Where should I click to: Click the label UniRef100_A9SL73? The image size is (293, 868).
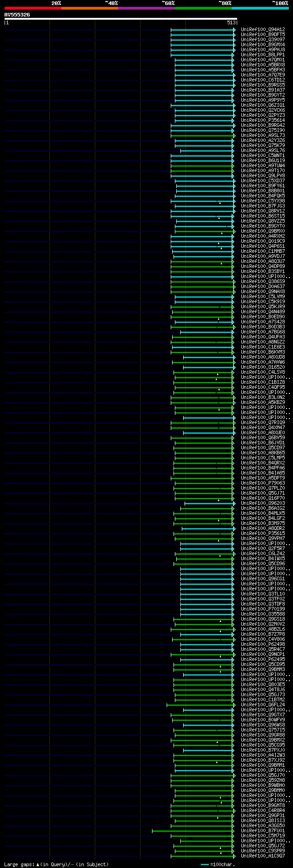click(x=263, y=136)
